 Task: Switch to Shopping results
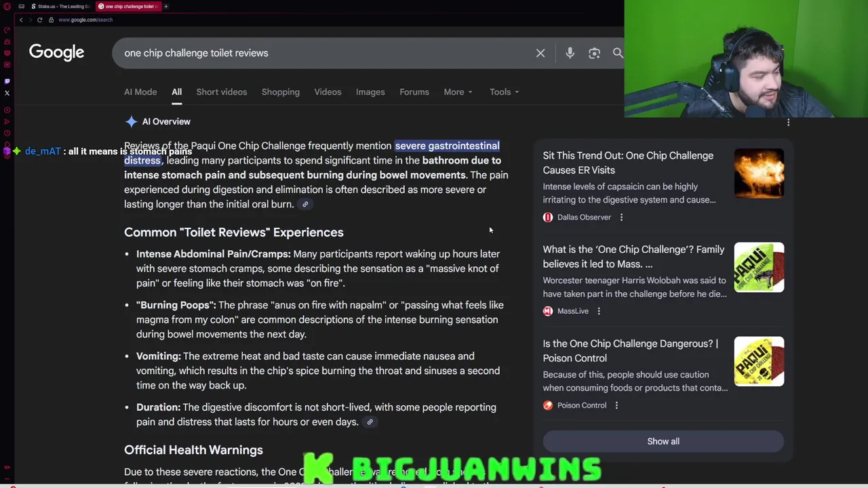[x=281, y=92]
